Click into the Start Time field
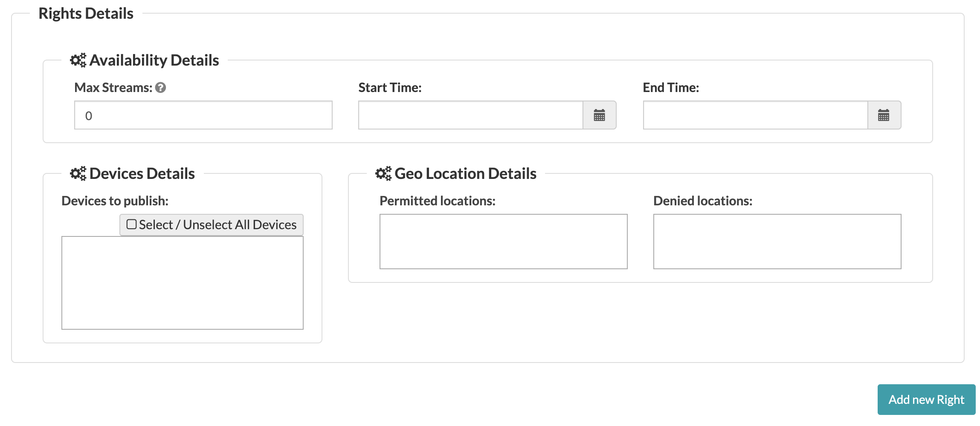 pyautogui.click(x=471, y=115)
